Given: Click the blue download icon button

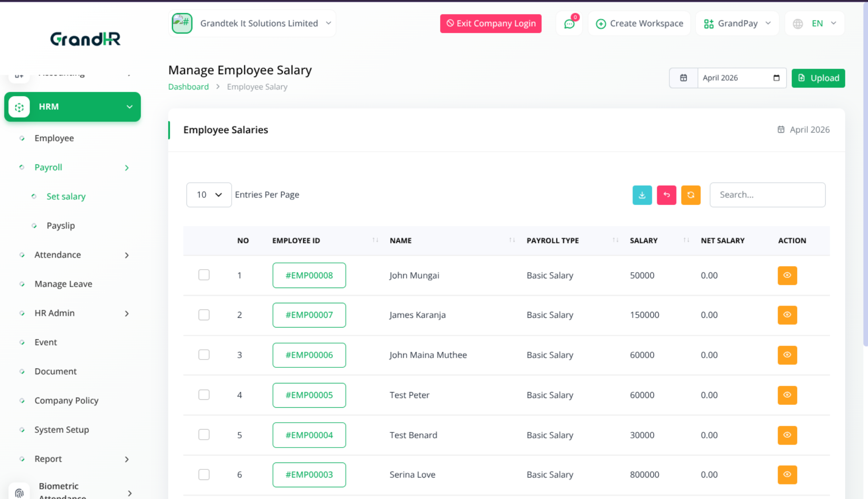Looking at the screenshot, I should 642,195.
